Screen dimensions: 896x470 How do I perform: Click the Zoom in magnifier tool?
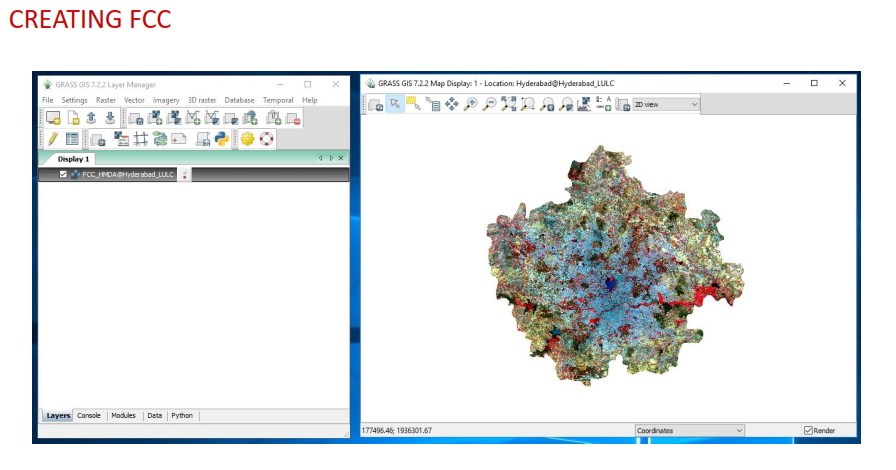point(470,104)
